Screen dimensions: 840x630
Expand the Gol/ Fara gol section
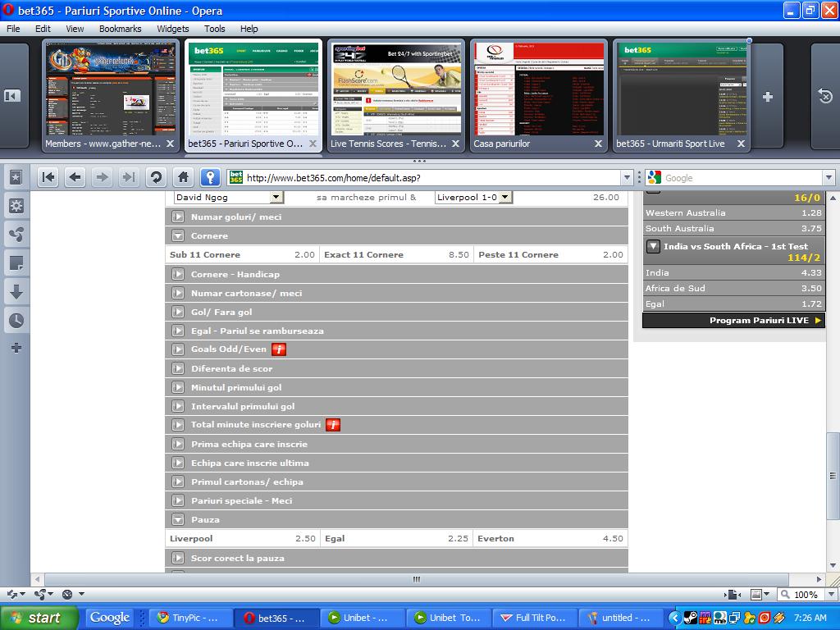[178, 313]
